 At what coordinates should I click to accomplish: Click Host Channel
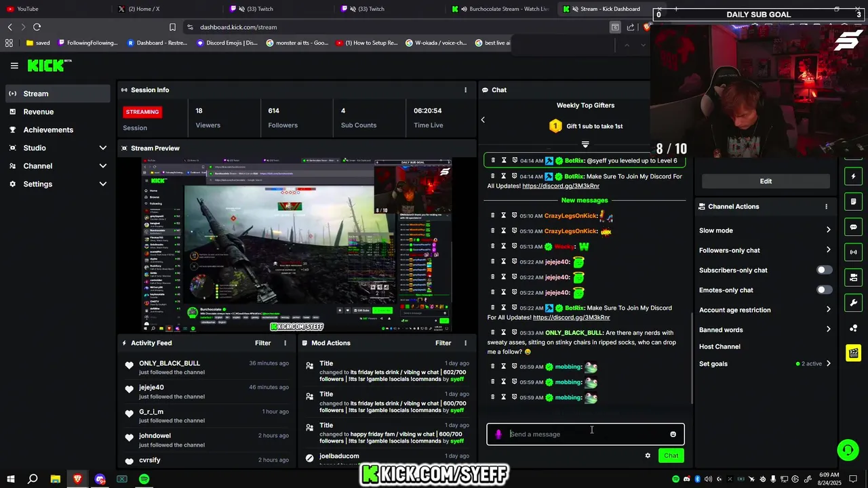point(719,346)
